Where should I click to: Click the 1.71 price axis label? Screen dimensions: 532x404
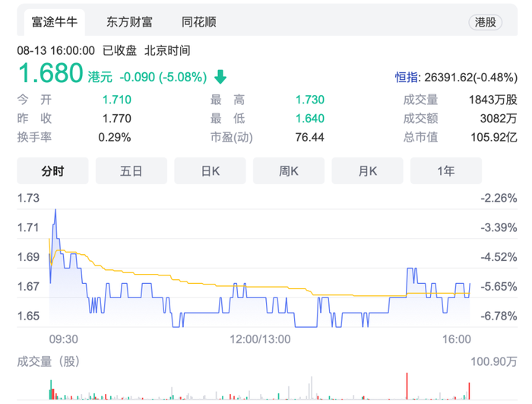(29, 227)
